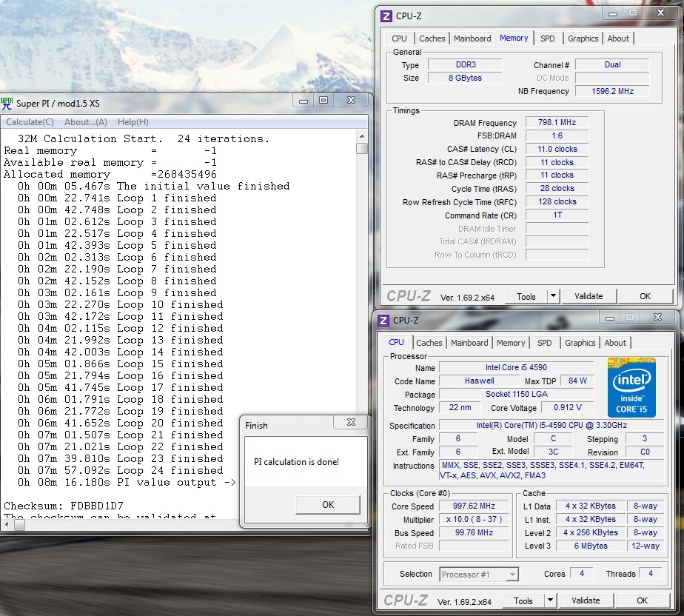Click the Super PI app icon in title bar
The image size is (684, 616).
pos(7,104)
